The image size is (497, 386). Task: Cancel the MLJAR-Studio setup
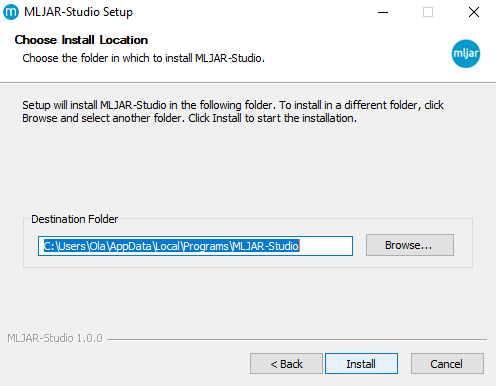[x=447, y=363]
